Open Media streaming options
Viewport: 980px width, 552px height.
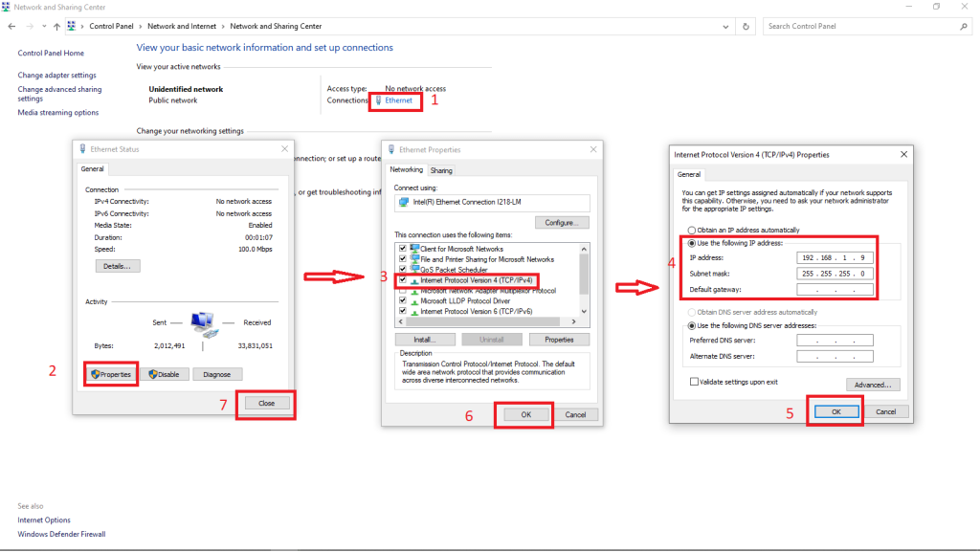point(58,112)
